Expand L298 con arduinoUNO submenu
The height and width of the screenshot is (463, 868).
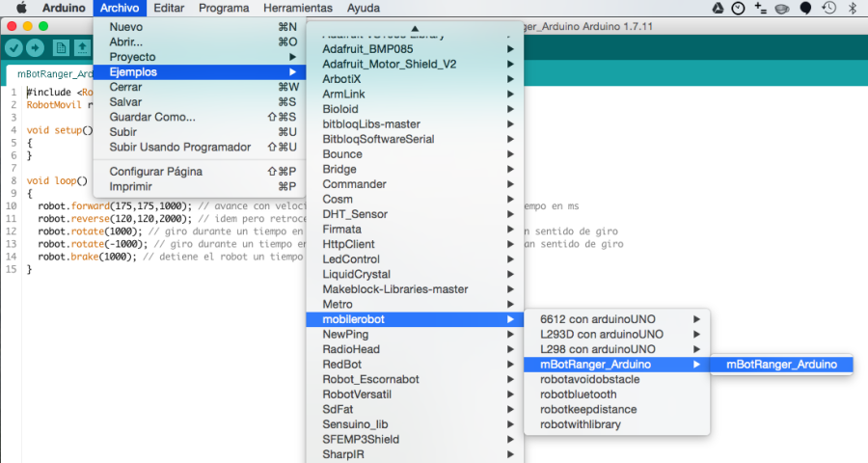(616, 349)
